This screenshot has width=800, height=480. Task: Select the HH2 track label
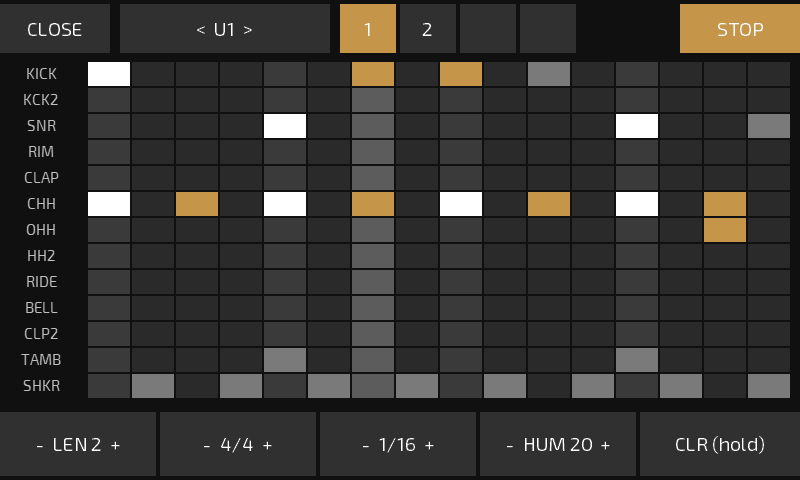coord(41,256)
